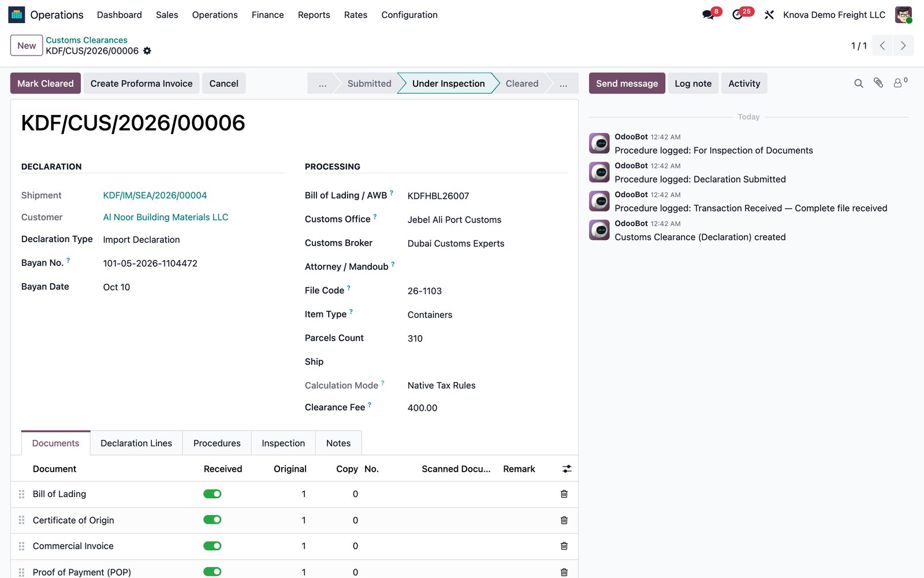Expand earlier statuses with left ellipsis
The width and height of the screenshot is (924, 578).
pos(322,84)
